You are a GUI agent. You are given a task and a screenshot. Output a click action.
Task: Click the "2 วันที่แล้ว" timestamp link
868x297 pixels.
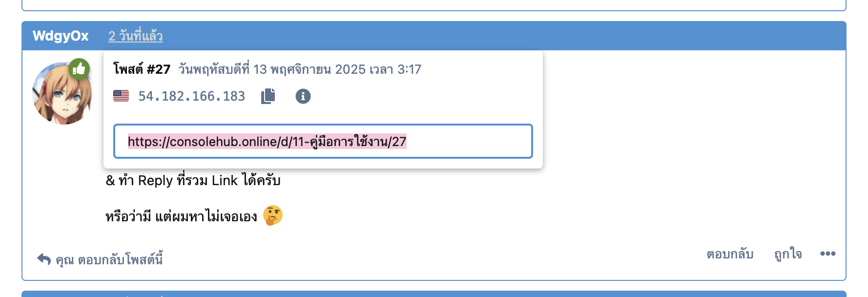[x=135, y=36]
